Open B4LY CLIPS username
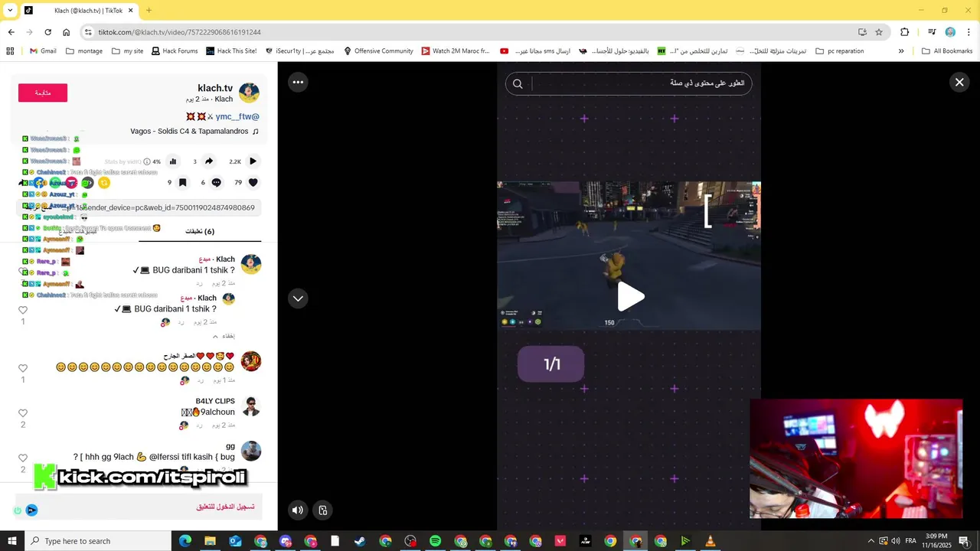 click(x=215, y=401)
